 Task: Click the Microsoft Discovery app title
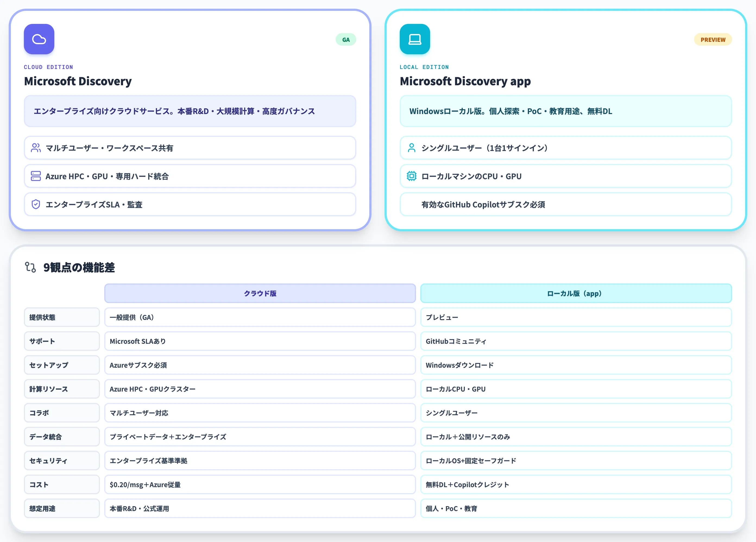pyautogui.click(x=465, y=81)
